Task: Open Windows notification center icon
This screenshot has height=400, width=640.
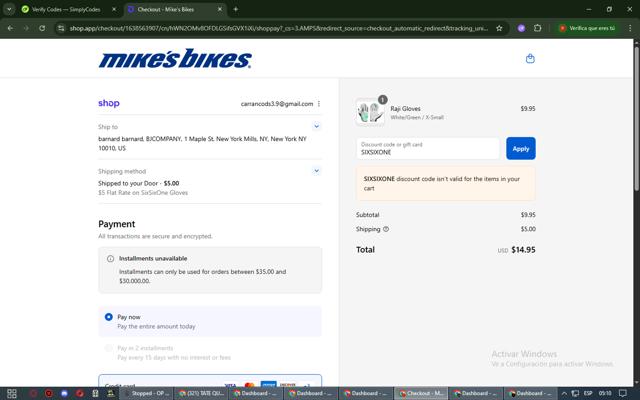Action: coord(623,393)
